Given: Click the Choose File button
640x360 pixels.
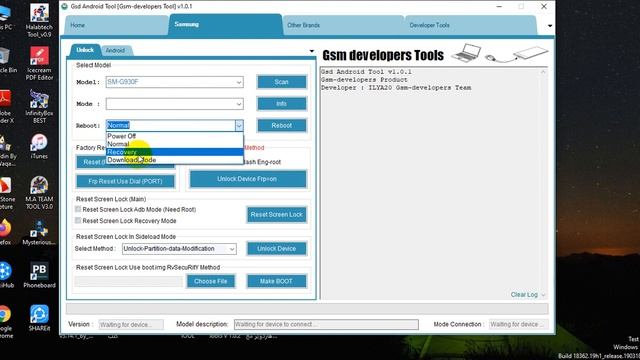Looking at the screenshot, I should 211,281.
